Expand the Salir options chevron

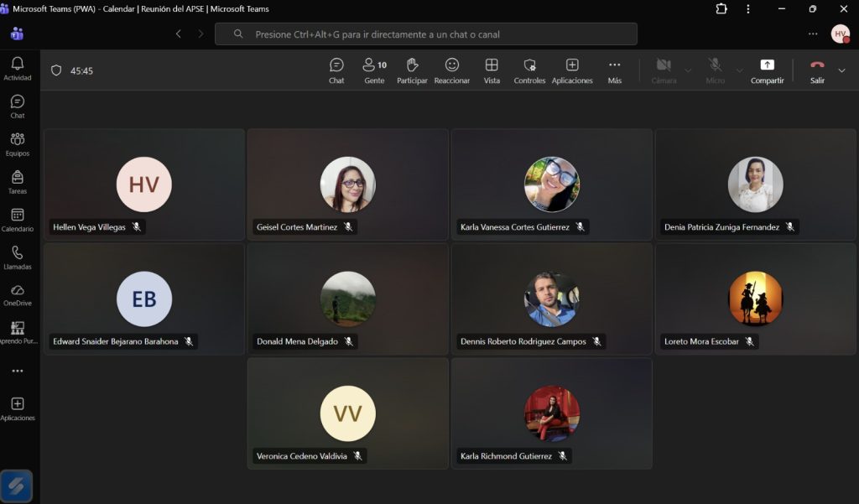(841, 70)
